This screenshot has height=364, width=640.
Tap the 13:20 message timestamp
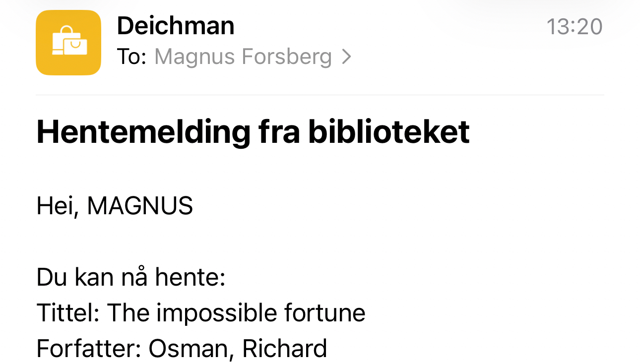(574, 27)
